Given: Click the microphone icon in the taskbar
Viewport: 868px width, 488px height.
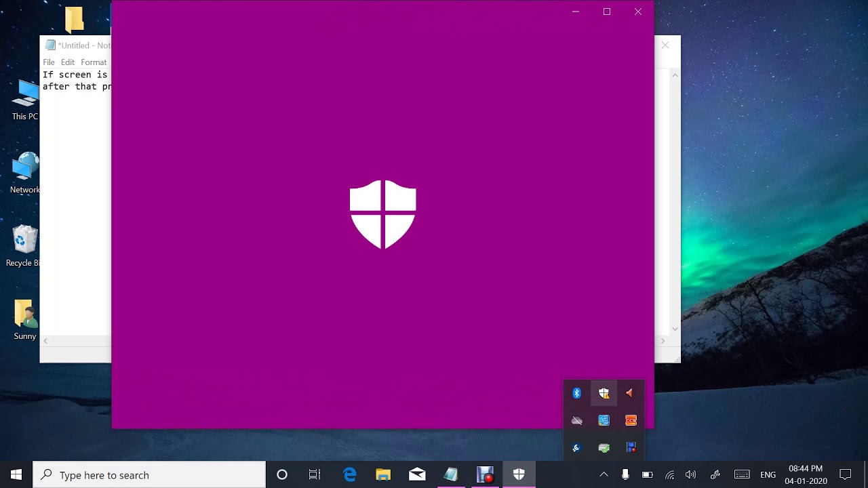Looking at the screenshot, I should pyautogui.click(x=625, y=474).
